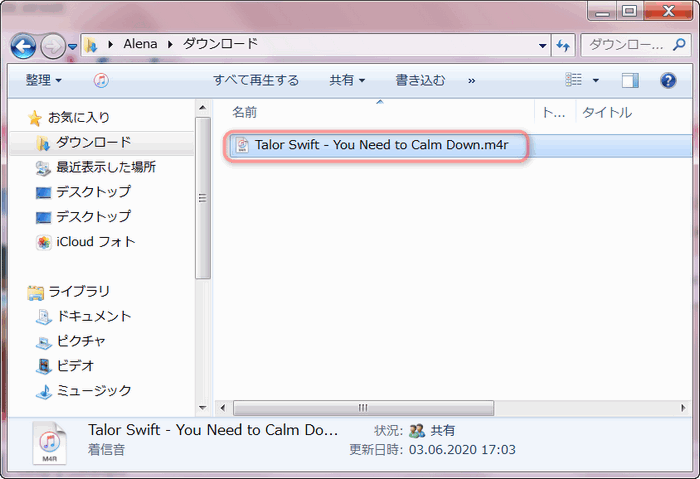
Task: Click the 最近表示した場所 icon
Action: point(43,168)
